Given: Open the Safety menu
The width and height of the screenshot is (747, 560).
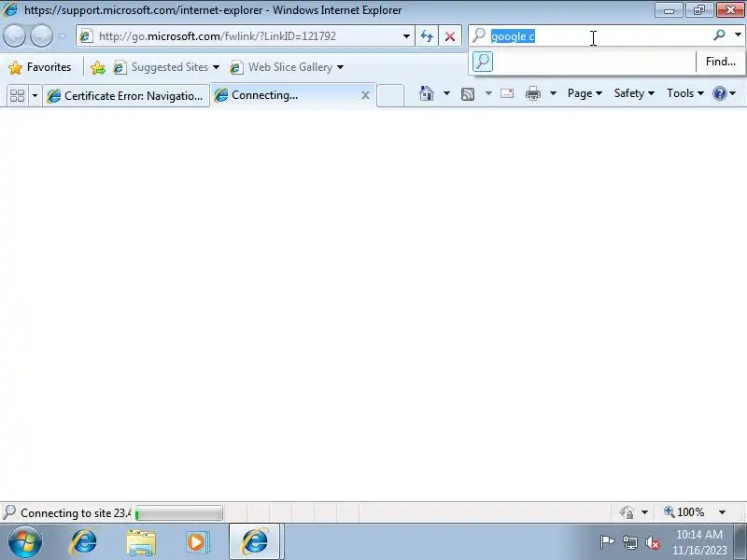Looking at the screenshot, I should [634, 93].
